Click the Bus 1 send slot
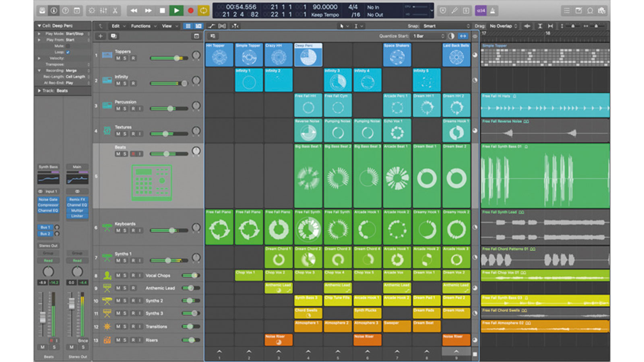Viewport: 644px width, 362px height. tap(45, 228)
